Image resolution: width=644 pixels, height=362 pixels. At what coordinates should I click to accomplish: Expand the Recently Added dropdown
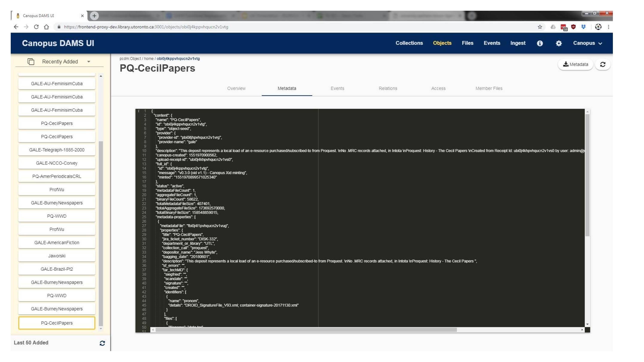(x=66, y=62)
